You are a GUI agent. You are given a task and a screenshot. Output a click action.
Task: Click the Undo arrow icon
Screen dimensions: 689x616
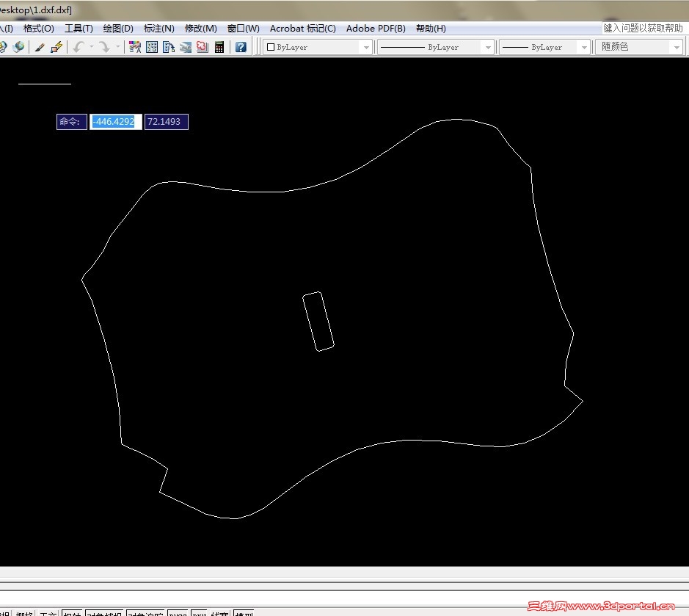pyautogui.click(x=79, y=47)
